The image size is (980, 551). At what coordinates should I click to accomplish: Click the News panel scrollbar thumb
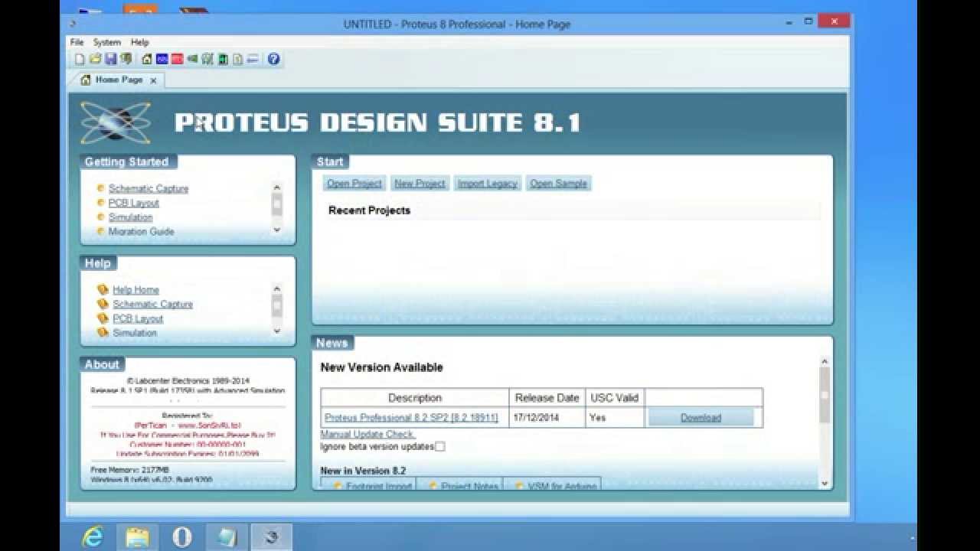(825, 395)
